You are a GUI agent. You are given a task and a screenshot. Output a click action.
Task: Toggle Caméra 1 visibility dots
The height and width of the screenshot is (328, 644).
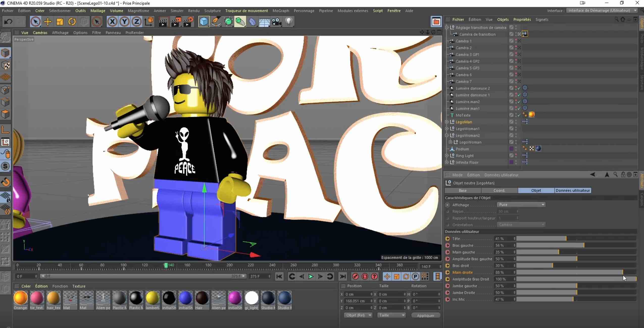(516, 41)
